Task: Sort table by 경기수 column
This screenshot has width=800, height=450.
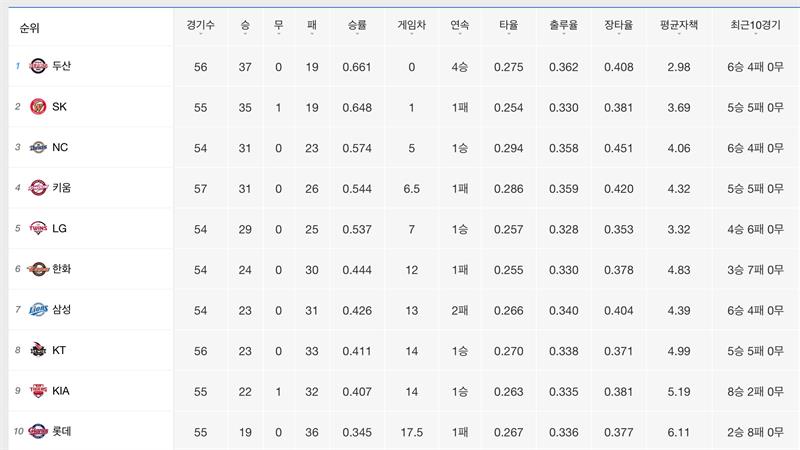Action: pyautogui.click(x=200, y=24)
